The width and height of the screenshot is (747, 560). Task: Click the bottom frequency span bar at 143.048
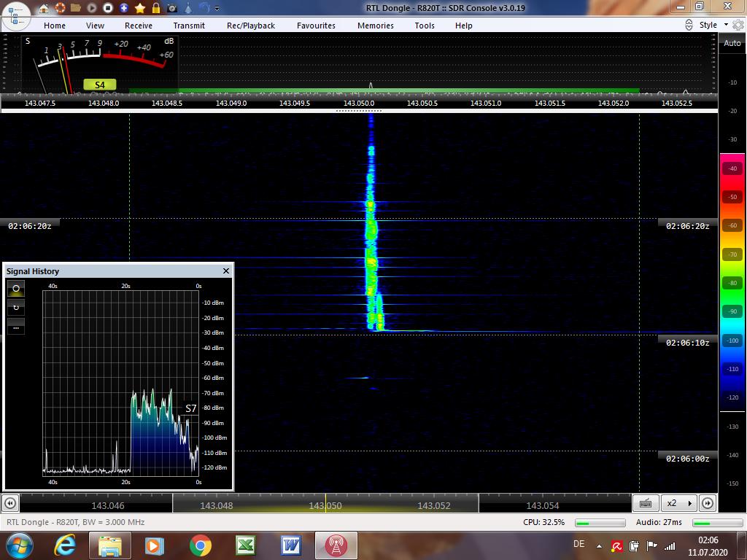click(216, 505)
